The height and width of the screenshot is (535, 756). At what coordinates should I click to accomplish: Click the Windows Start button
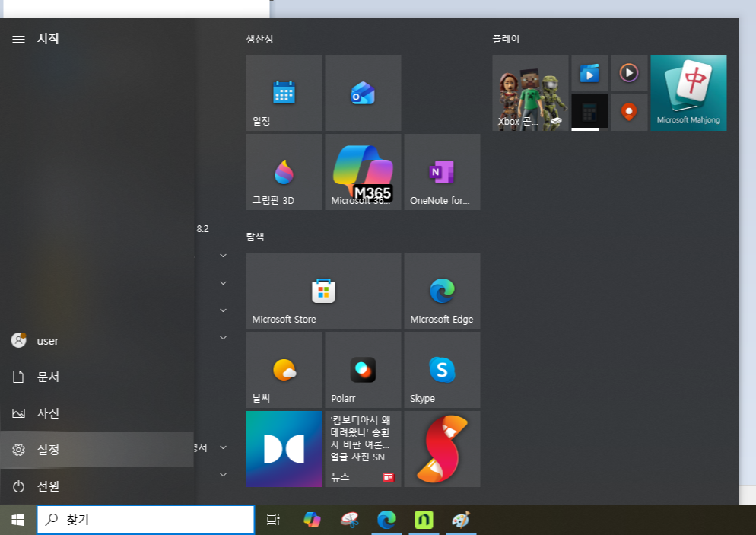[17, 520]
